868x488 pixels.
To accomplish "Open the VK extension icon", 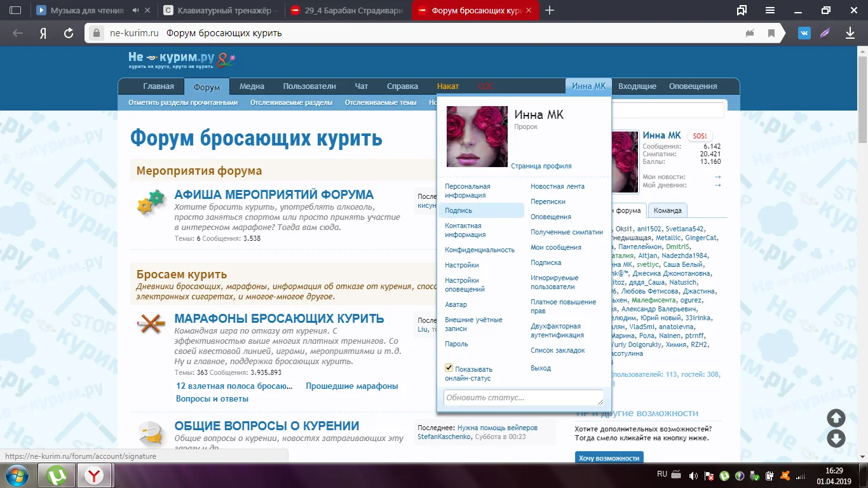I will tap(804, 33).
